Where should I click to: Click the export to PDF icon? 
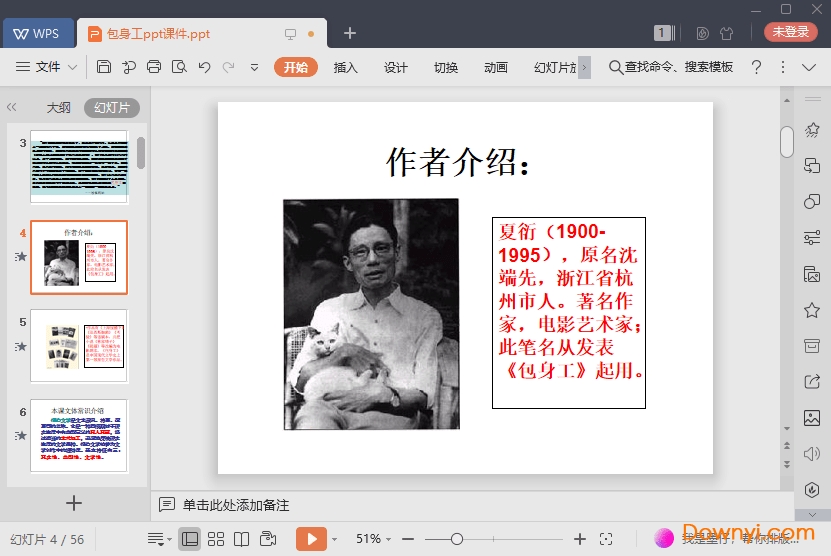point(129,67)
